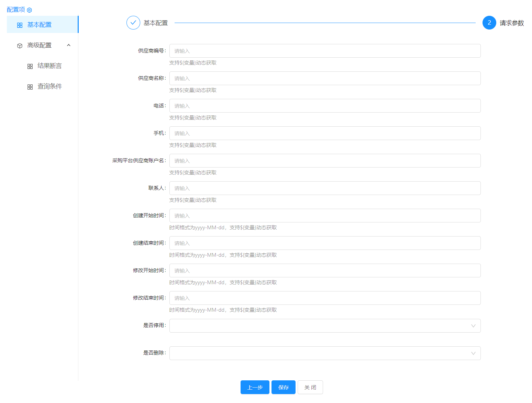
Task: Click the grid icon next to 基本配置
Action: (20, 25)
